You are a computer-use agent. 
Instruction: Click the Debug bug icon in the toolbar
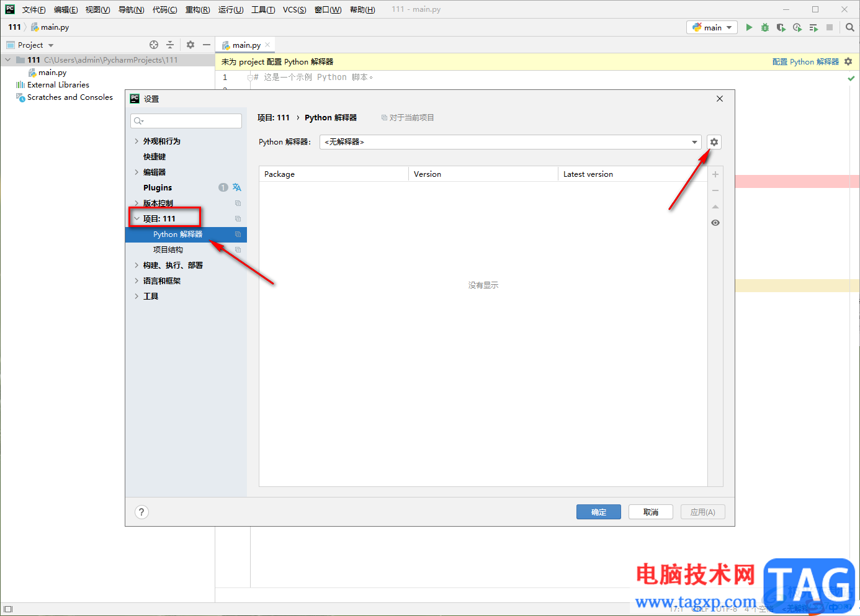point(765,27)
